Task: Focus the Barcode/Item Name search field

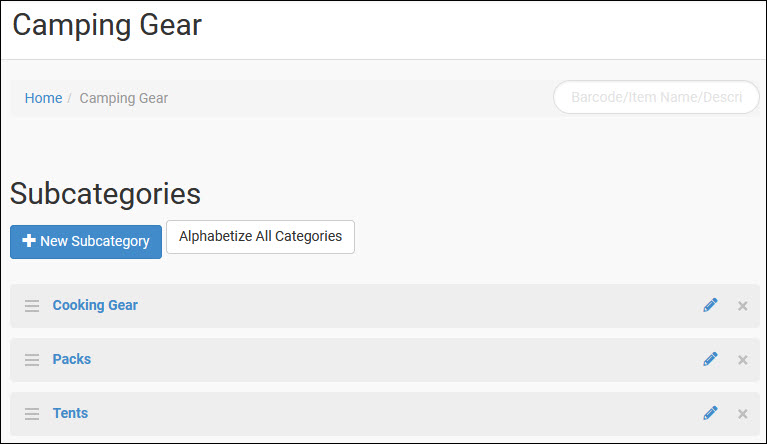Action: tap(656, 97)
